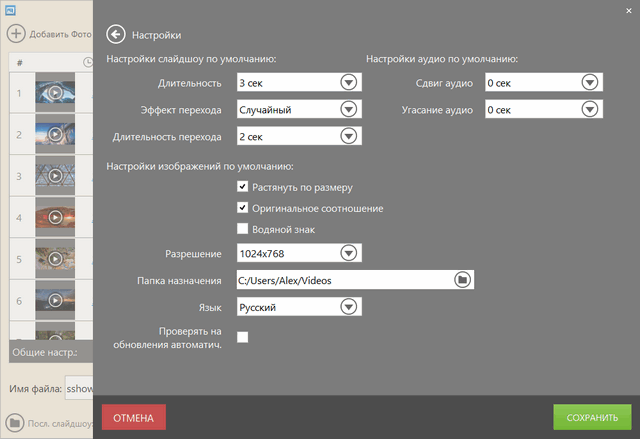Click the СОХРАНИТЬ button

[592, 417]
